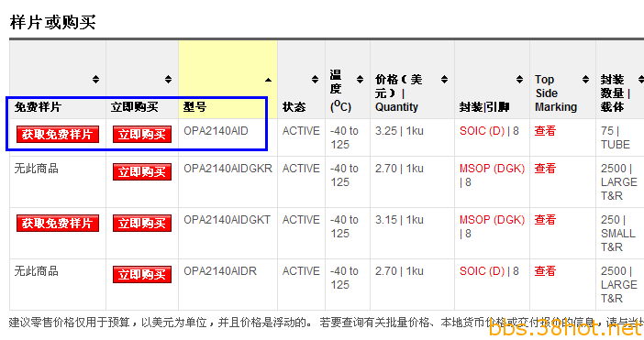Screen dimensions: 644x340
Task: Open MSOP (DGK) link for OPA2140AIDGKT
Action: 492,220
